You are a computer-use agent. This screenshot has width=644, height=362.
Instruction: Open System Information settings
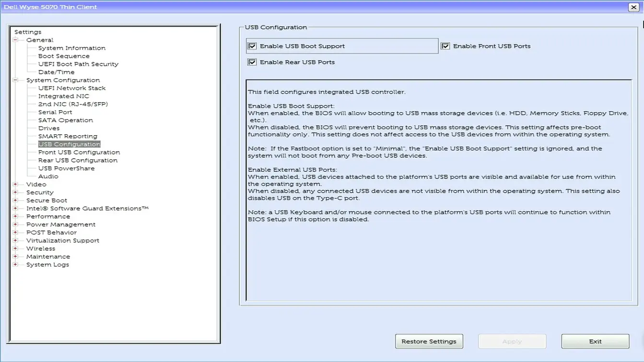tap(71, 47)
